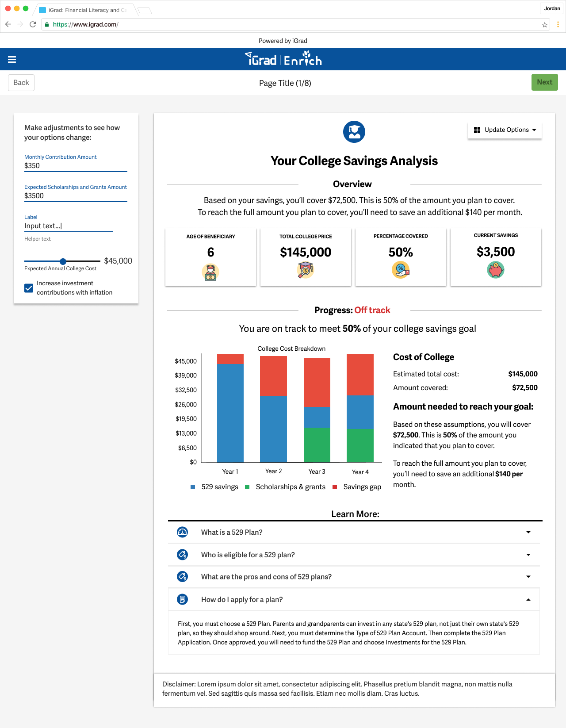Click the tag icon beside Who is eligible
566x728 pixels.
pyautogui.click(x=182, y=555)
